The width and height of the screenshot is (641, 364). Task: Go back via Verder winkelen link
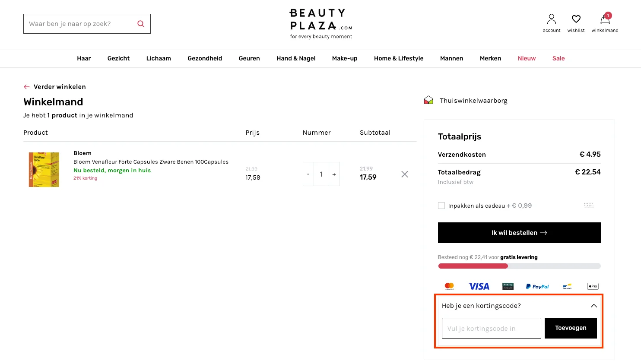tap(55, 87)
